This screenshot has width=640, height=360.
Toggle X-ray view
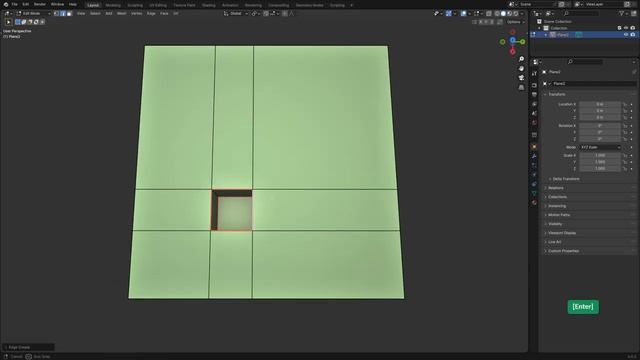489,13
